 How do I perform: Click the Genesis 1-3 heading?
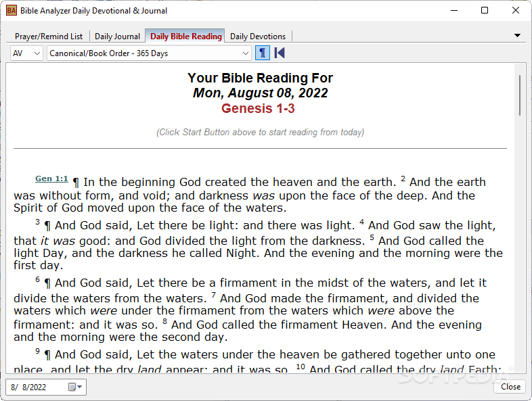tap(258, 108)
